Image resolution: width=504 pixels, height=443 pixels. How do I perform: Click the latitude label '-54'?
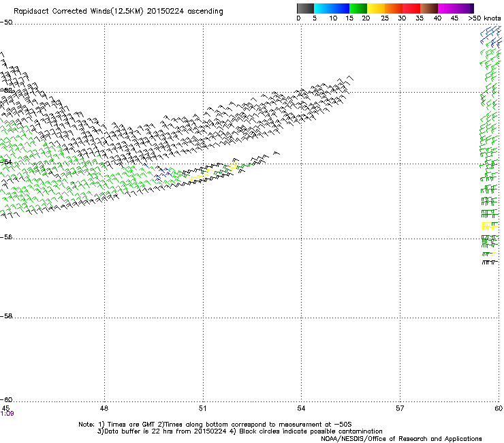click(6, 162)
